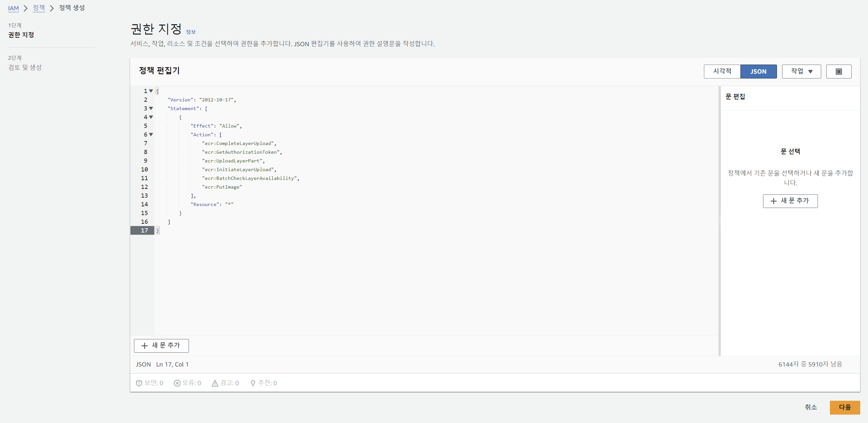Collapse the Action array fold on line 6
The height and width of the screenshot is (423, 868).
click(151, 134)
